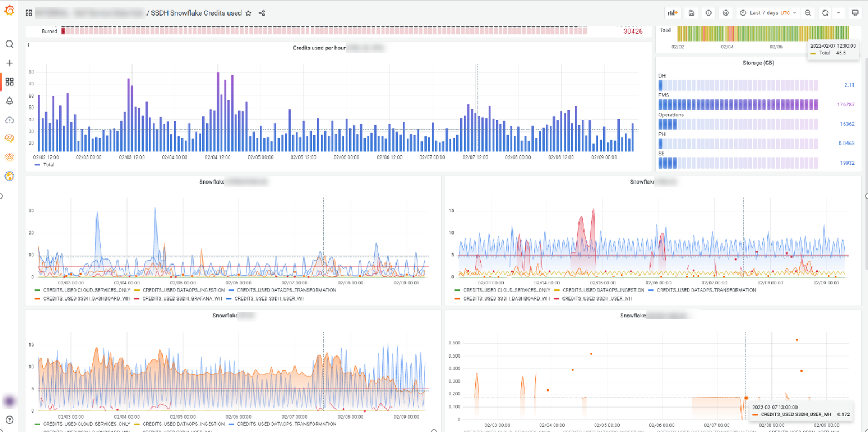Save dashboard with the floppy disk icon
This screenshot has width=868, height=432.
(692, 13)
